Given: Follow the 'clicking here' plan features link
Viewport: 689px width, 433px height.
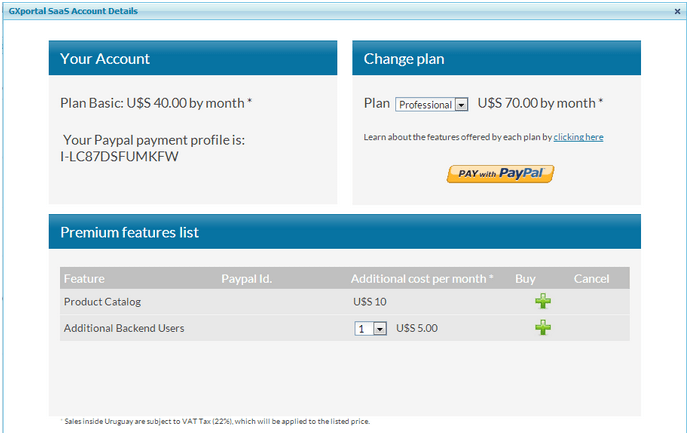Looking at the screenshot, I should pyautogui.click(x=578, y=136).
